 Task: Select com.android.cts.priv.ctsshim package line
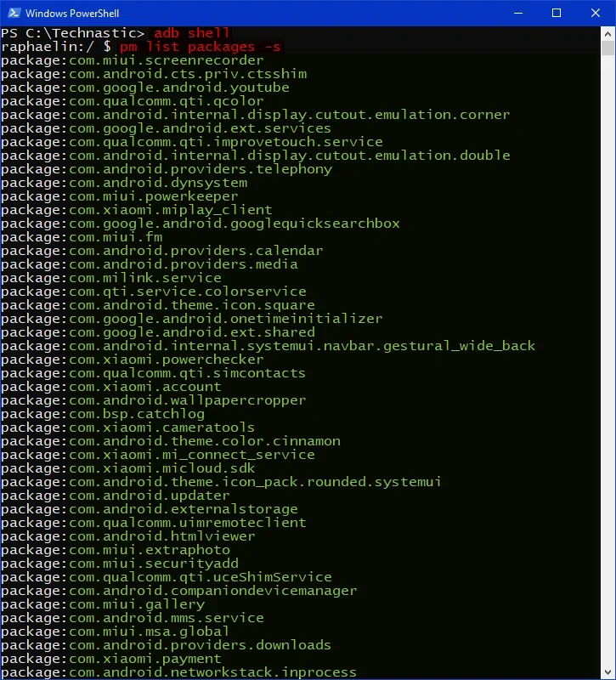point(154,74)
